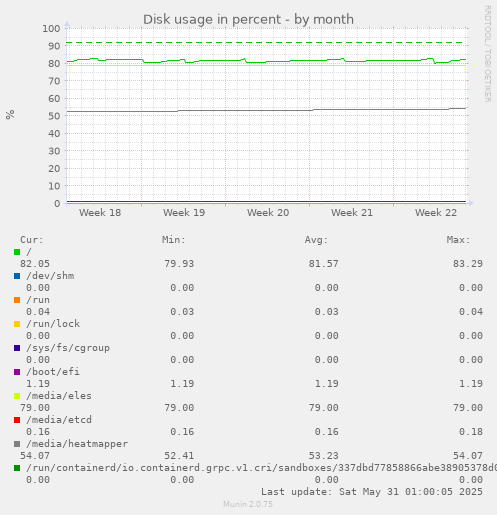This screenshot has height=515, width=497.
Task: Click the 53.23 average for heatmapper
Action: pyautogui.click(x=324, y=456)
